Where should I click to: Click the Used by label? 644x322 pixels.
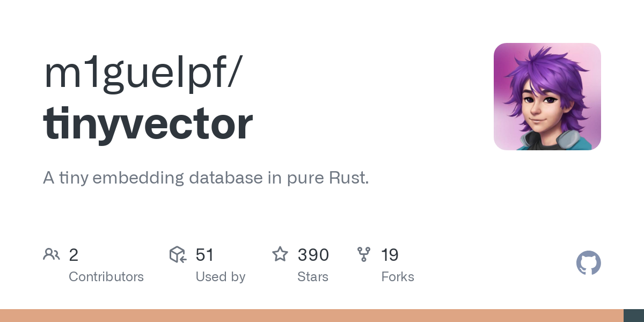[220, 277]
